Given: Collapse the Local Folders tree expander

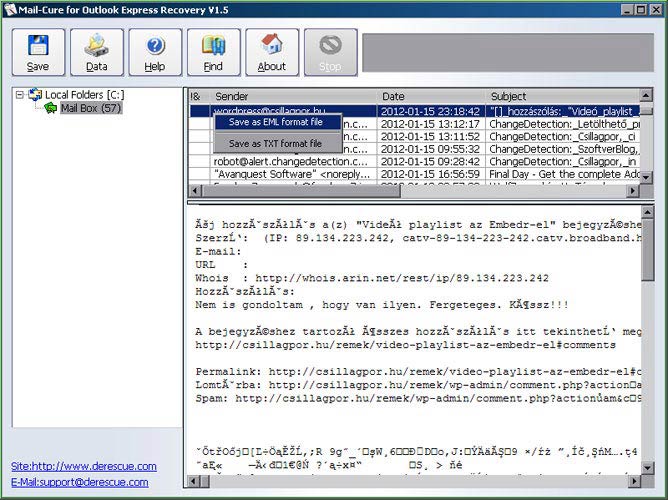Looking at the screenshot, I should 20,95.
